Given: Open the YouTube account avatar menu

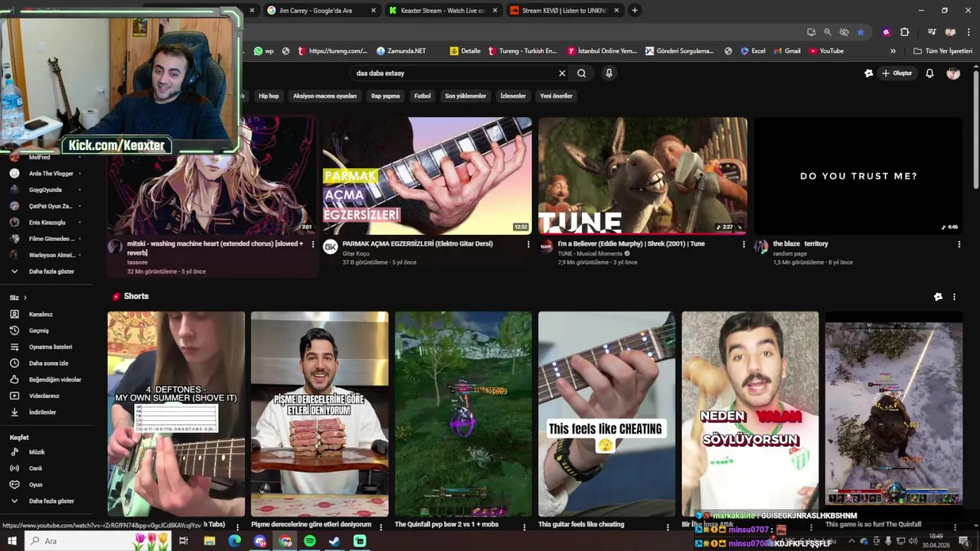Looking at the screenshot, I should [x=953, y=73].
